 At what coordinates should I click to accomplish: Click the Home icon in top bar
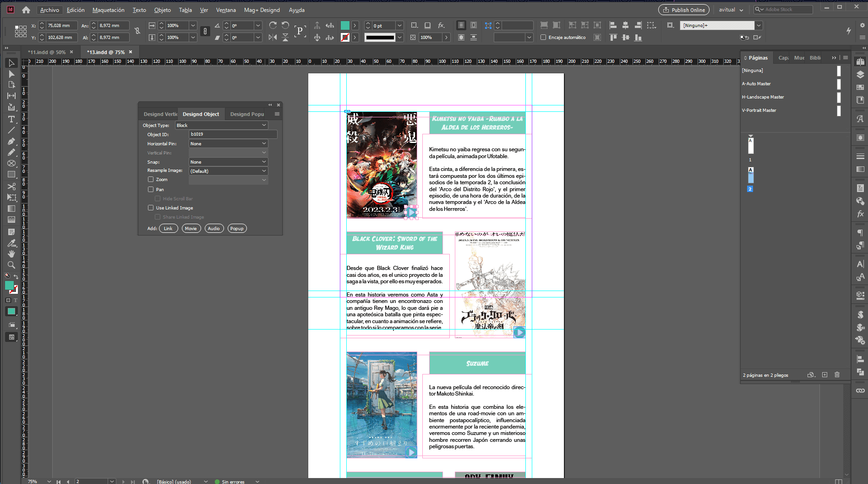[26, 10]
